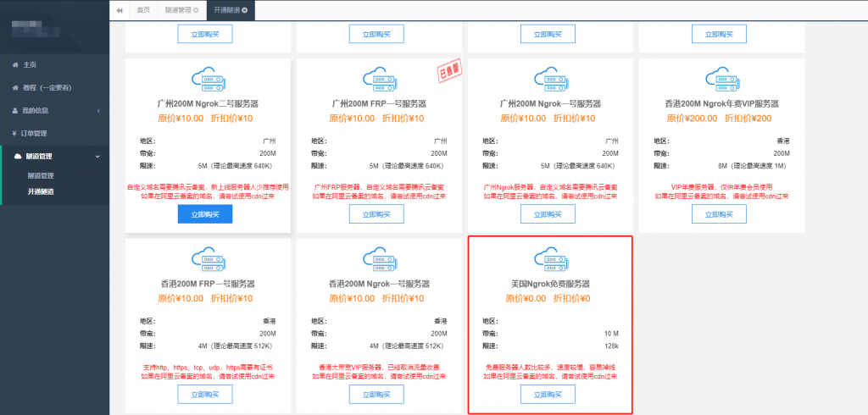This screenshot has width=868, height=415.
Task: Click 立即购买 for 广州200M FRP一号服务器
Action: 376,214
